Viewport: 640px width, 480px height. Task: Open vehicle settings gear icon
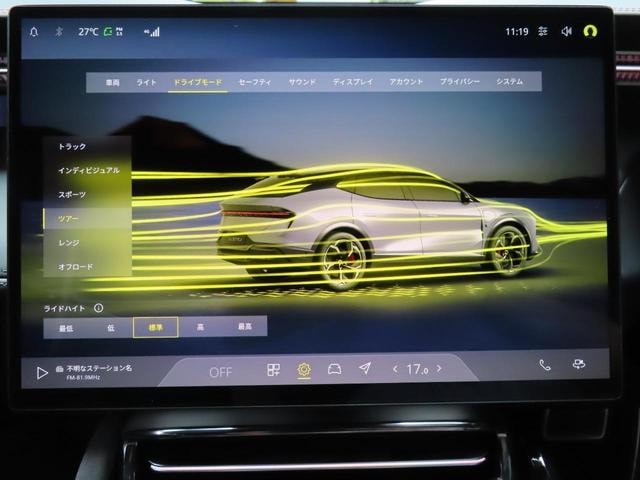[304, 369]
